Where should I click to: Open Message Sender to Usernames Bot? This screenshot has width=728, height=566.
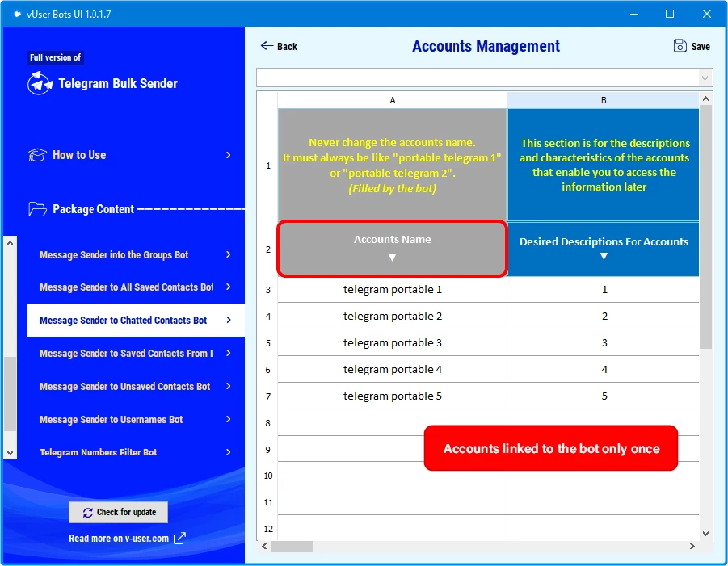pos(136,419)
